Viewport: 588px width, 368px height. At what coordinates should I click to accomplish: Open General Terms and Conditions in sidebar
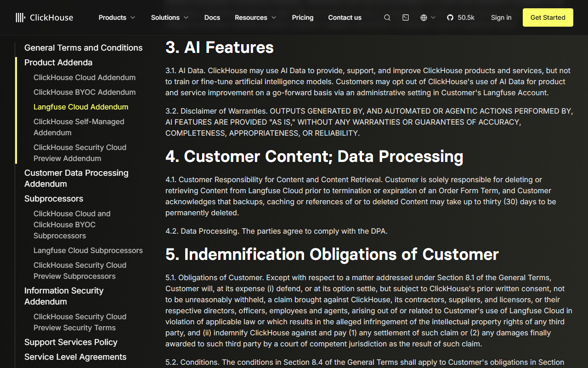pos(84,48)
